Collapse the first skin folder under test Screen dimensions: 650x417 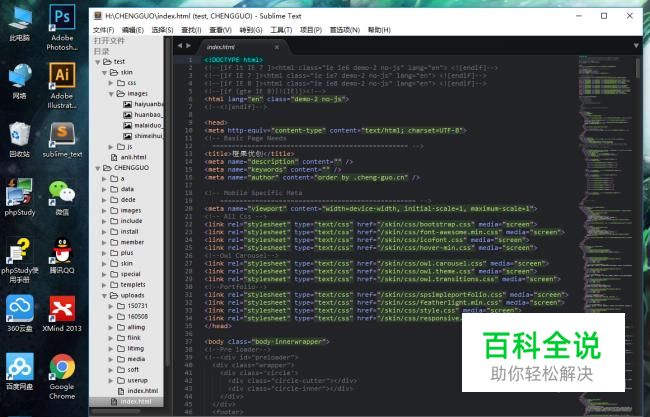[104, 73]
